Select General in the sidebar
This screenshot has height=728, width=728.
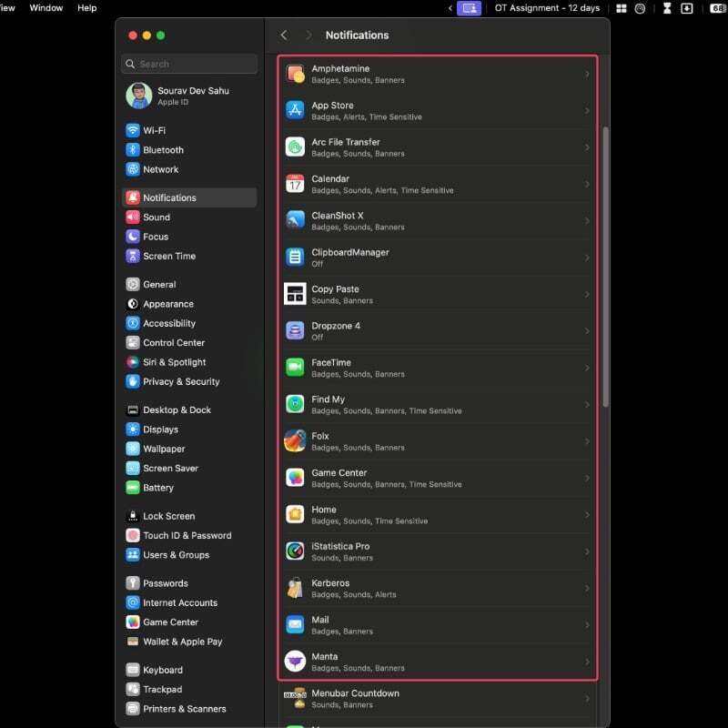point(189,285)
